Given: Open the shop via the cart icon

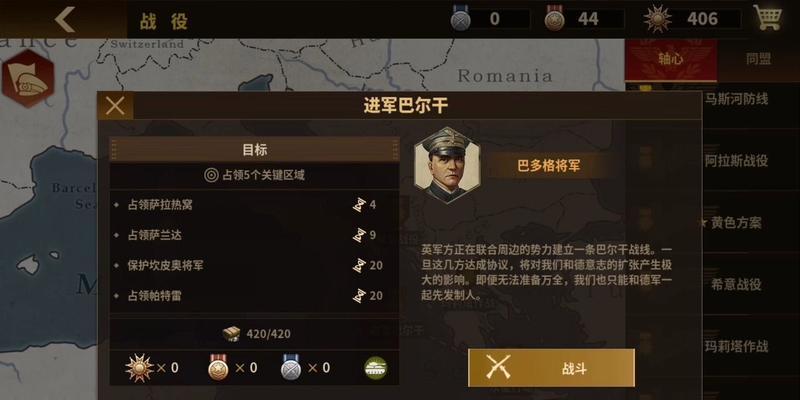Looking at the screenshot, I should [768, 19].
